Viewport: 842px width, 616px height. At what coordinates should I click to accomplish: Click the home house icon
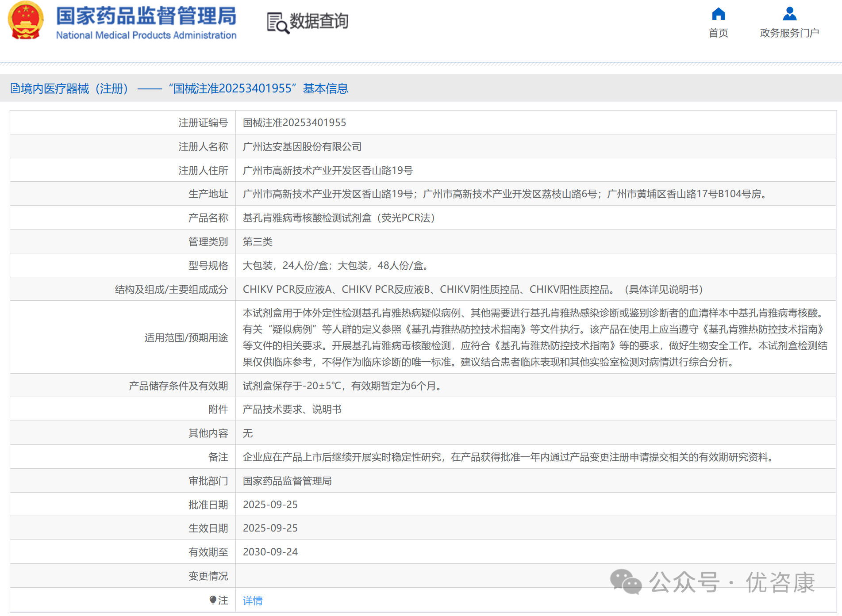pyautogui.click(x=718, y=14)
